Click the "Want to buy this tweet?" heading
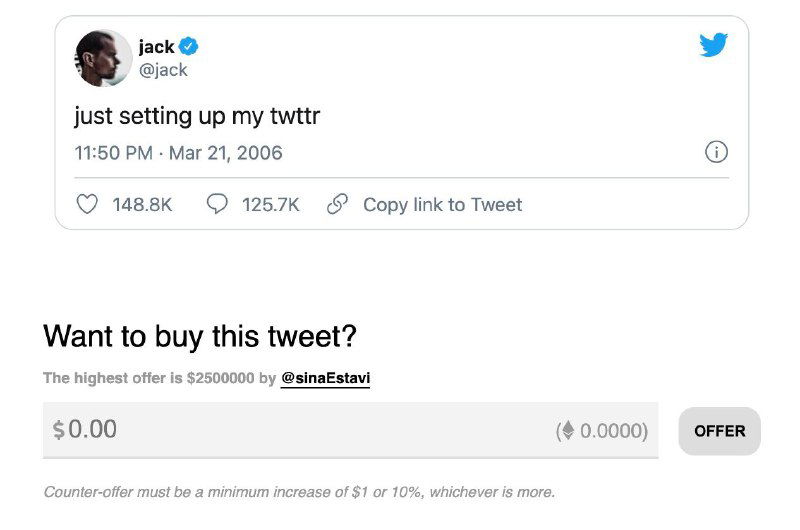 (x=200, y=336)
